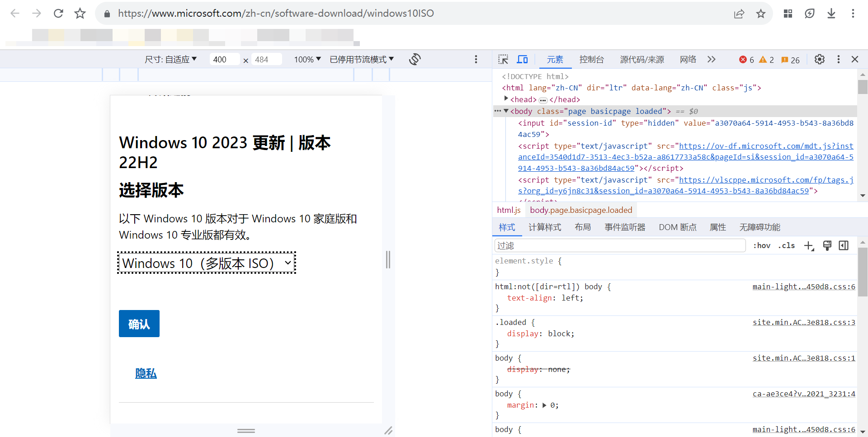Image resolution: width=868 pixels, height=437 pixels.
Task: Select the DOM 断点 pane tab
Action: click(x=678, y=227)
